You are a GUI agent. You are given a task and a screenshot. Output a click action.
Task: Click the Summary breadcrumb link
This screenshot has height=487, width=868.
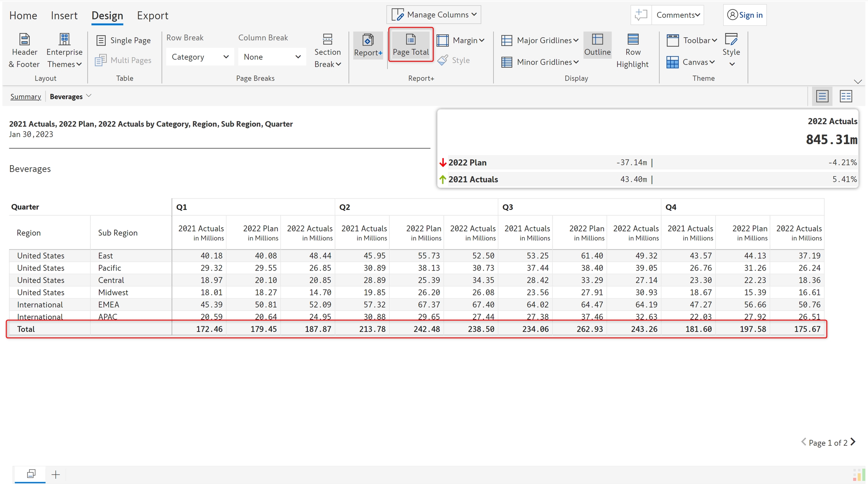[26, 96]
